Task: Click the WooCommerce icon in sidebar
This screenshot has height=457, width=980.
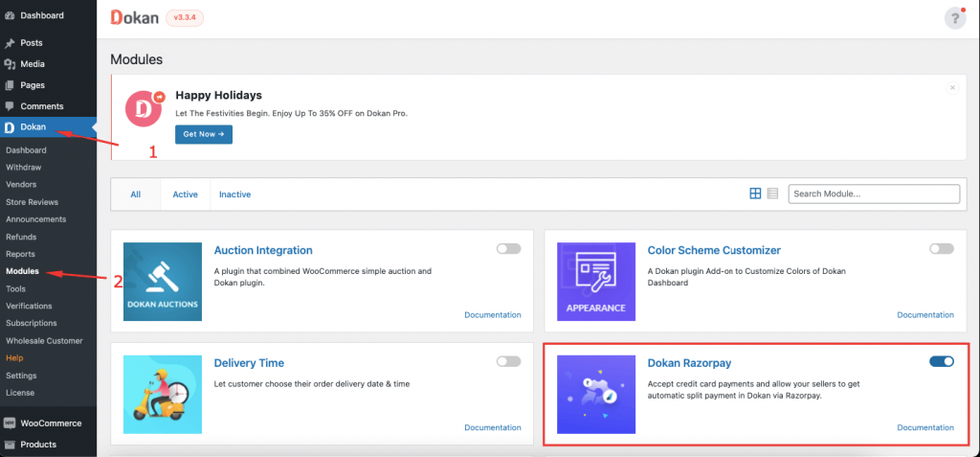Action: click(x=10, y=423)
